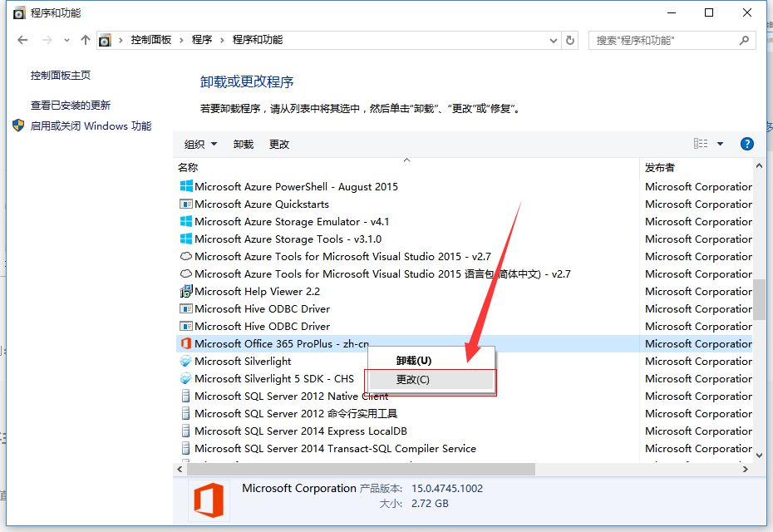Viewport: 773px width, 532px height.
Task: Select SQL Server 2014 Transact-SQL Compiler icon
Action: pyautogui.click(x=186, y=448)
